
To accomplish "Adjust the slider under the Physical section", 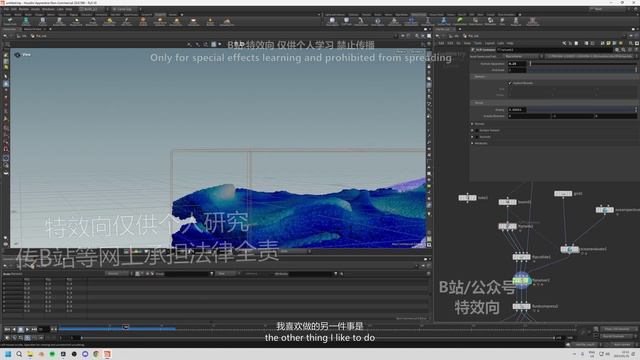I will coord(582,110).
